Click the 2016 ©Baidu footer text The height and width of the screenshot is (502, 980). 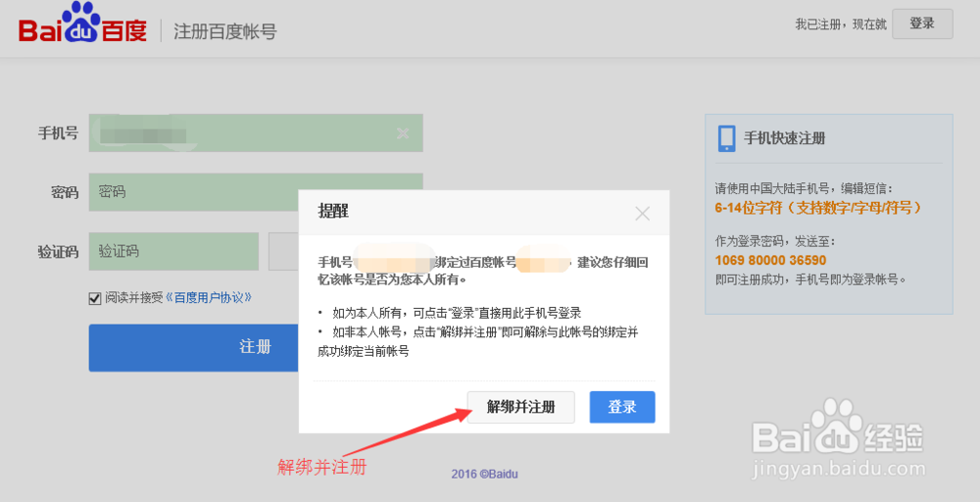point(484,474)
